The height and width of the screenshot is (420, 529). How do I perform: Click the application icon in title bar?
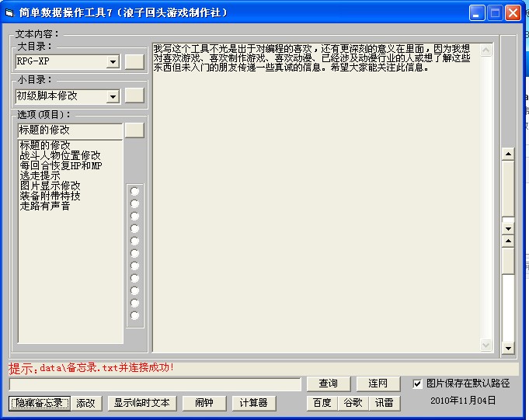(9, 12)
